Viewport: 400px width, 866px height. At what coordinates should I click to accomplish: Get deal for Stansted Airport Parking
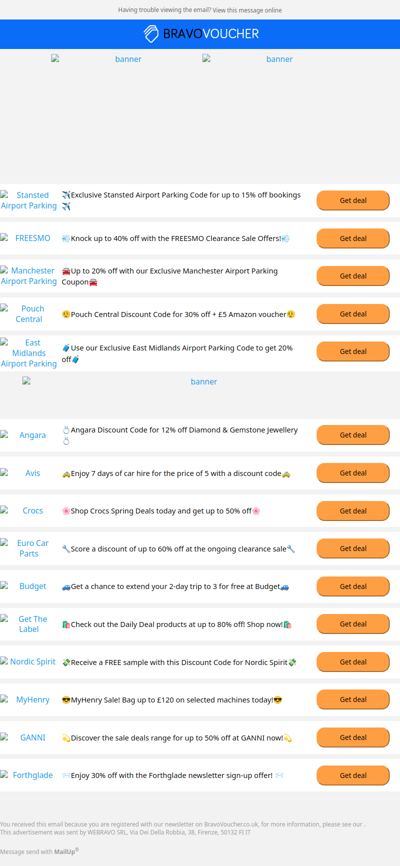tap(353, 200)
